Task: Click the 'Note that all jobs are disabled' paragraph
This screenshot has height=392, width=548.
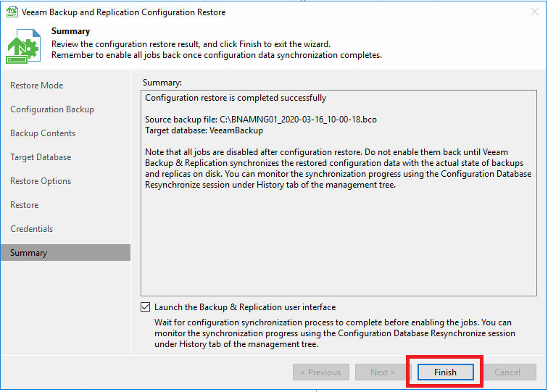Action: pyautogui.click(x=339, y=168)
